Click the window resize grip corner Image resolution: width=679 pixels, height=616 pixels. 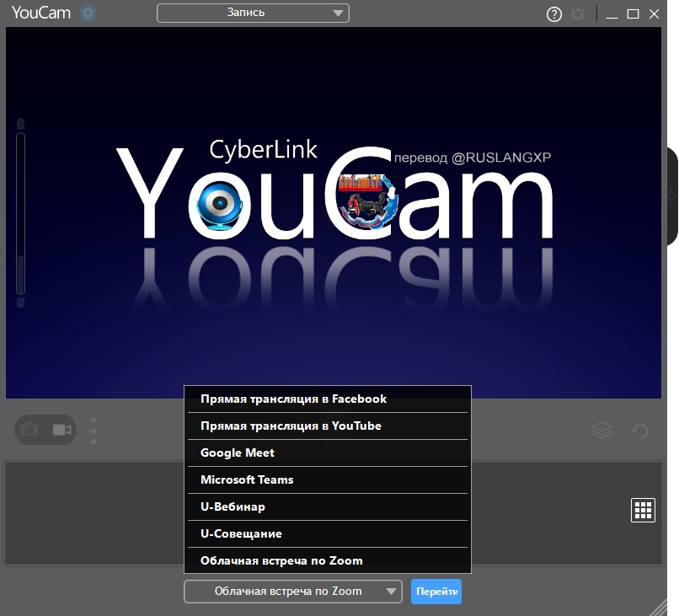click(659, 608)
